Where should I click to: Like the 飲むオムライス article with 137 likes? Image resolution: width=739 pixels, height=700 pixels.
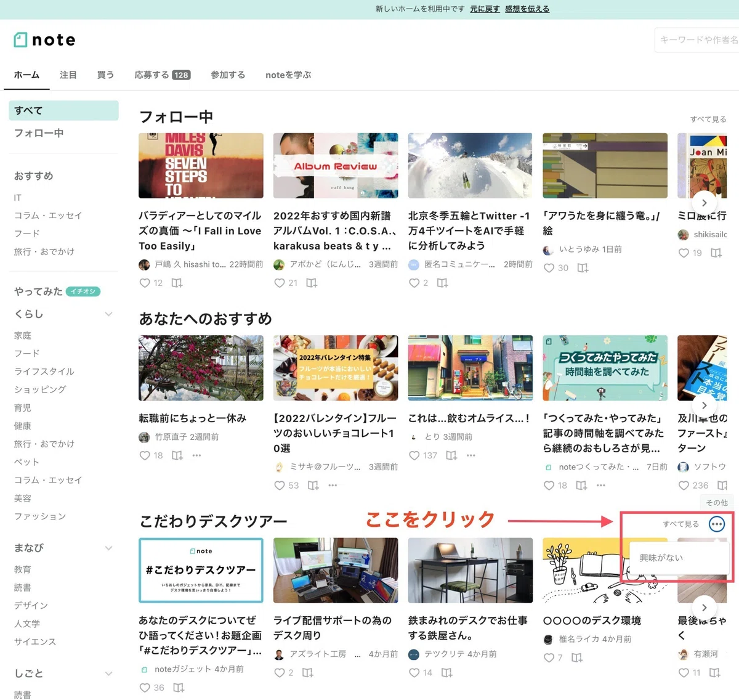tap(414, 455)
